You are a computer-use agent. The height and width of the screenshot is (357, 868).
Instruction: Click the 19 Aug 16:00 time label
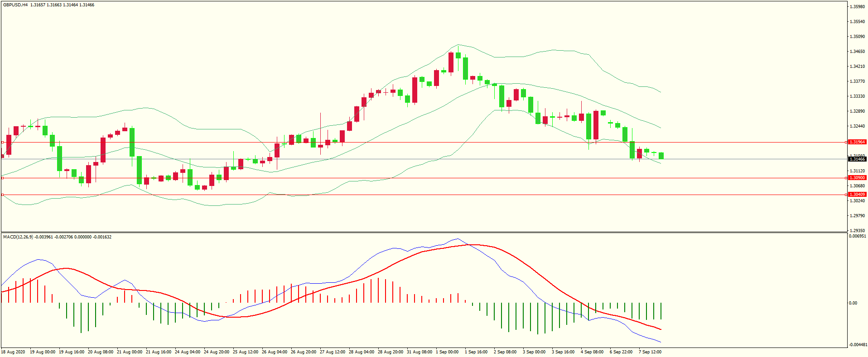(72, 352)
